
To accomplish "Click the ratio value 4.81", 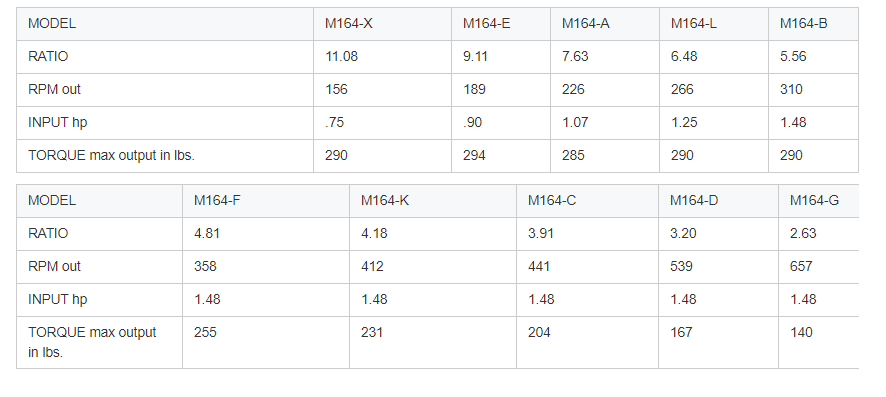I will pos(207,233).
